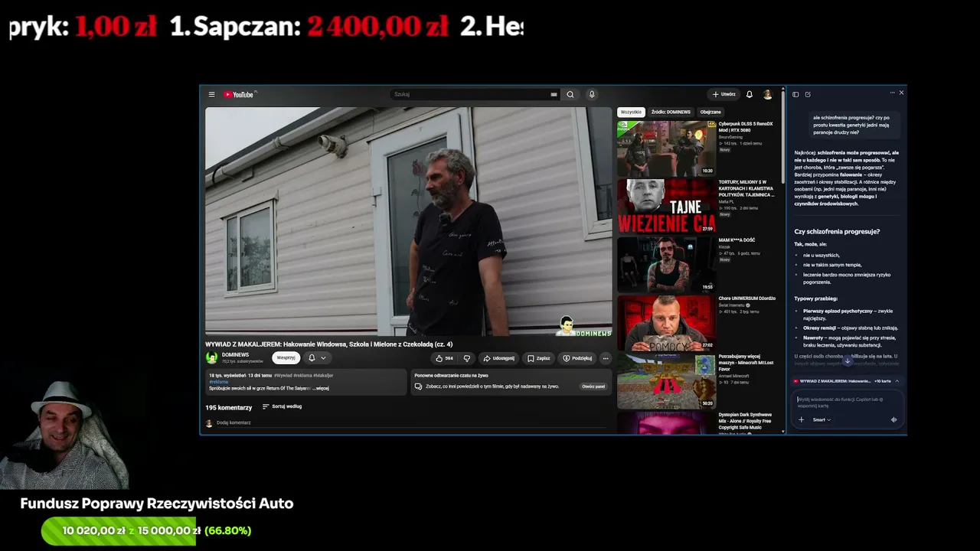Open YouTube notifications bell
Image resolution: width=980 pixels, height=551 pixels.
coord(750,95)
